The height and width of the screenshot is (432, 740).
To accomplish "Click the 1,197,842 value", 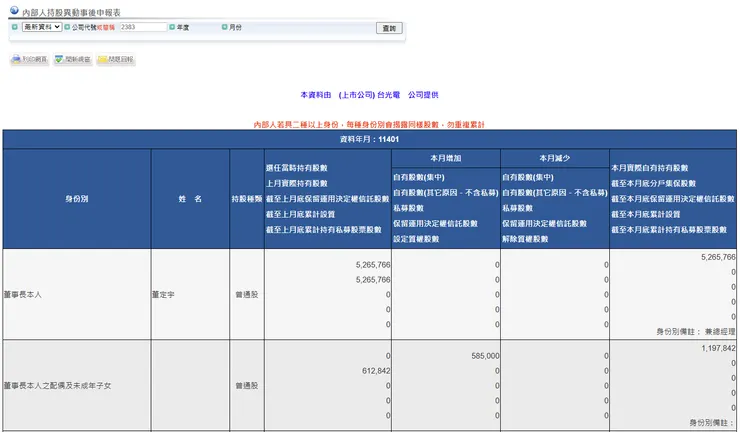I will click(718, 348).
